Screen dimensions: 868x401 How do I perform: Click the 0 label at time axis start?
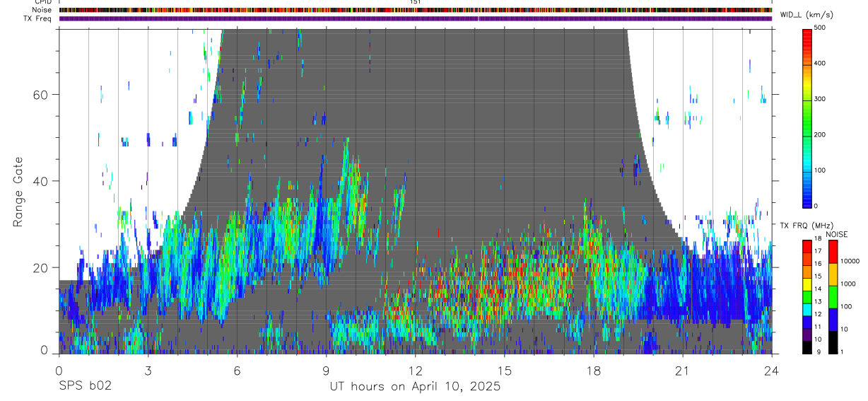59,371
